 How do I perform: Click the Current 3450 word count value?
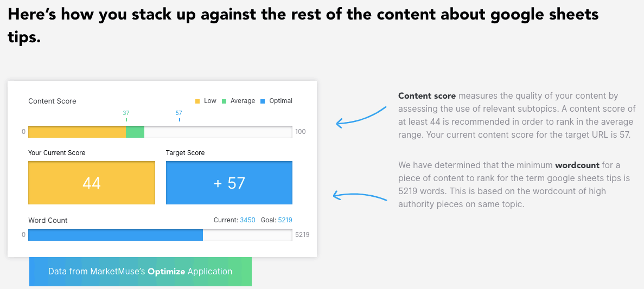point(247,220)
